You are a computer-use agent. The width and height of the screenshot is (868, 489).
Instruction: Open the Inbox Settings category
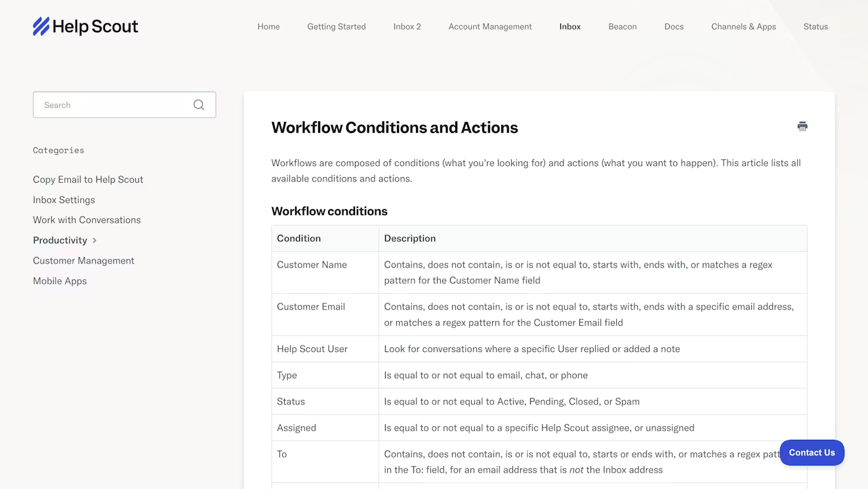coord(64,200)
